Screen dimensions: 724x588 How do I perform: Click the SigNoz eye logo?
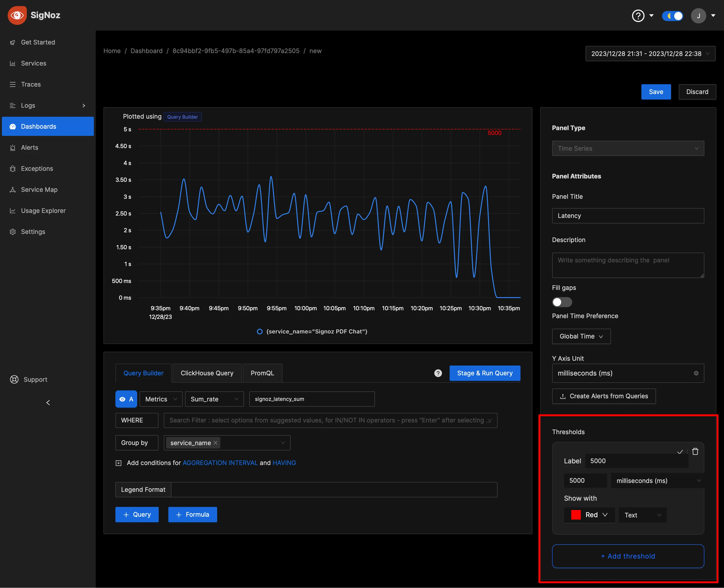tap(17, 15)
